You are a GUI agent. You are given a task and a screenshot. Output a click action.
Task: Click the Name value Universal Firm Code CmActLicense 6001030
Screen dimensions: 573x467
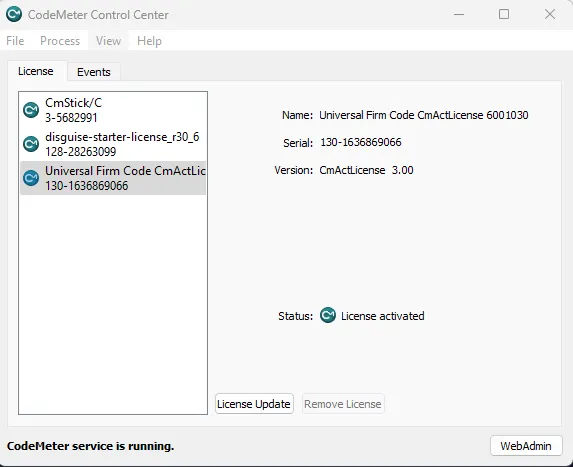click(424, 115)
